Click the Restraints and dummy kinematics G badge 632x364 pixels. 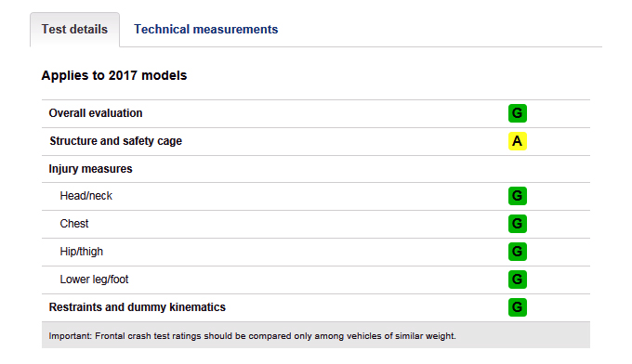point(517,306)
